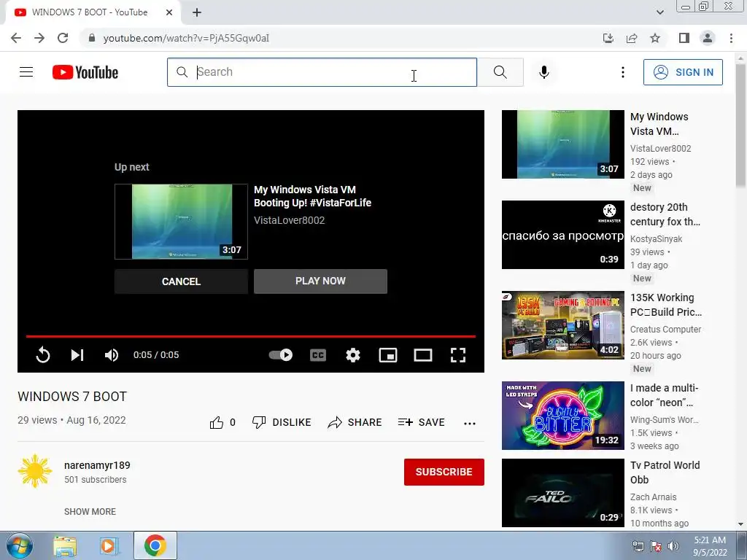Start voice search with microphone icon
The image size is (747, 560).
point(544,72)
